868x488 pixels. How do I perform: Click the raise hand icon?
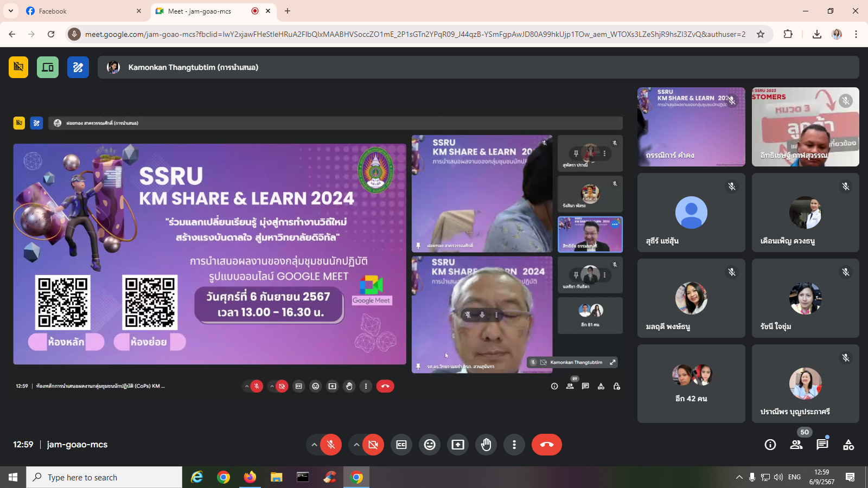tap(486, 445)
